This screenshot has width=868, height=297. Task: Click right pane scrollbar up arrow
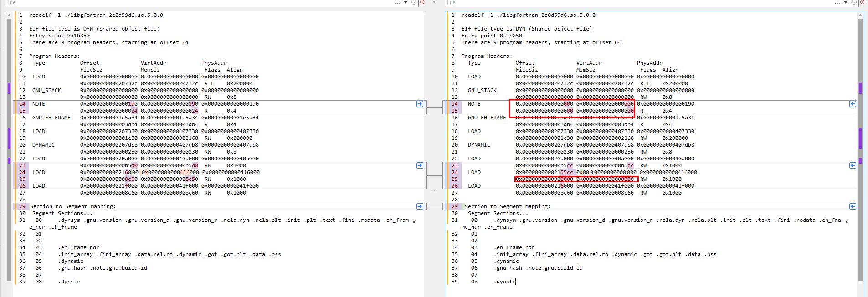pos(860,15)
